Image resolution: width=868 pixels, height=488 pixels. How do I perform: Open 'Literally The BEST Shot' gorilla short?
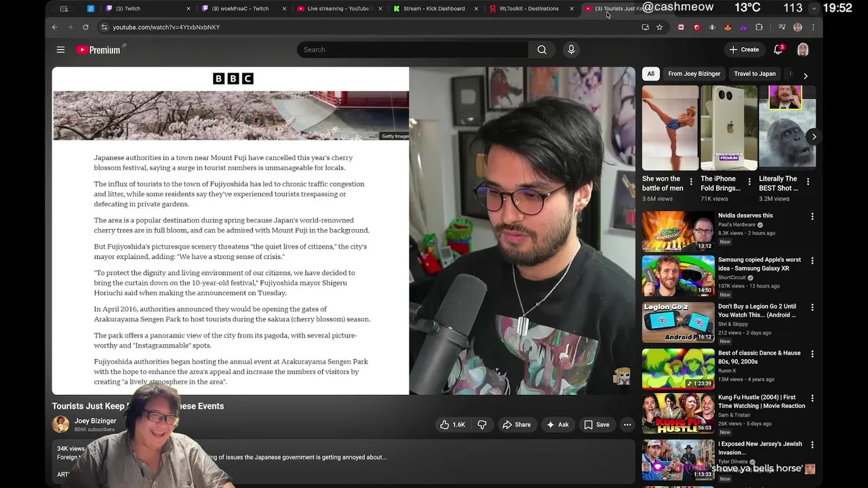pos(787,127)
